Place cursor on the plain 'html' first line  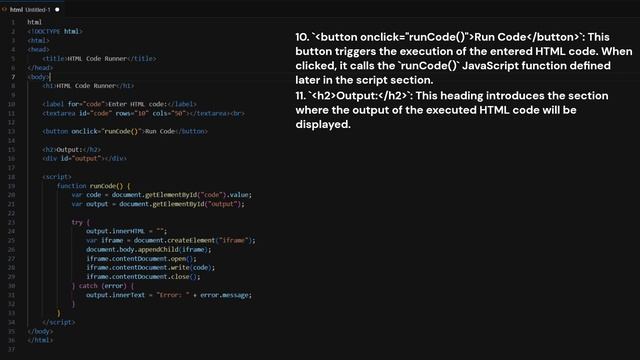tap(35, 22)
